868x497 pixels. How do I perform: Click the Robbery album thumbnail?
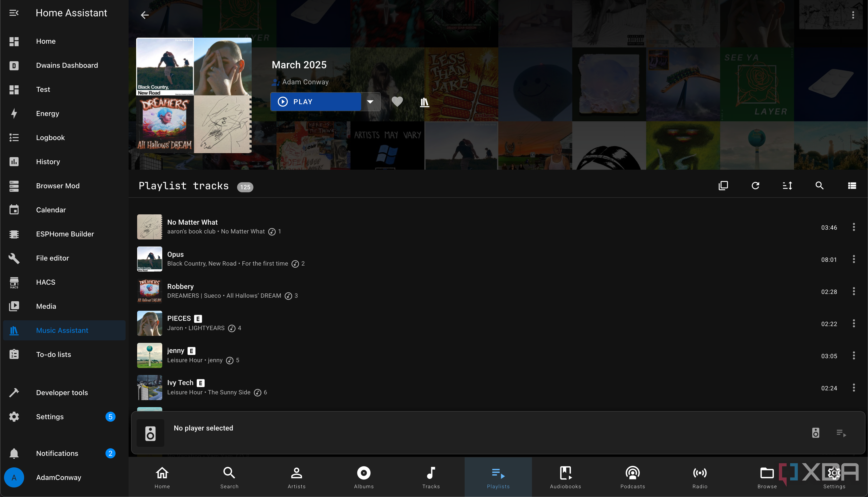pyautogui.click(x=149, y=291)
